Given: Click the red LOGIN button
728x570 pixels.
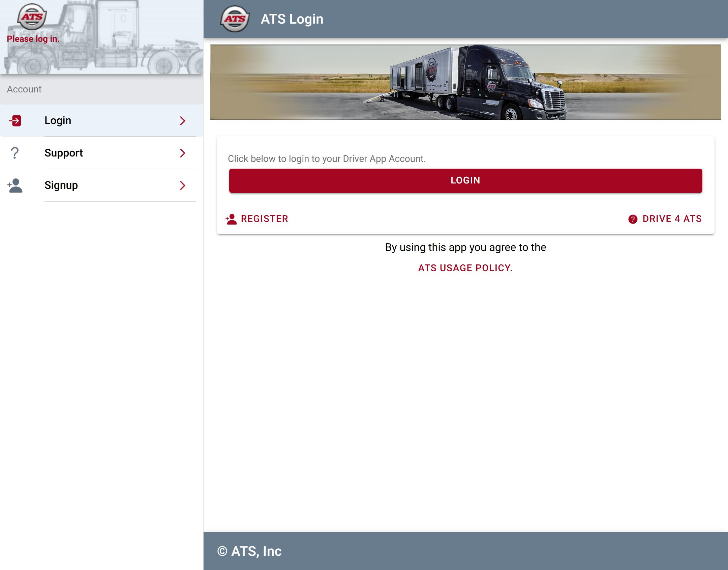Looking at the screenshot, I should [x=466, y=181].
